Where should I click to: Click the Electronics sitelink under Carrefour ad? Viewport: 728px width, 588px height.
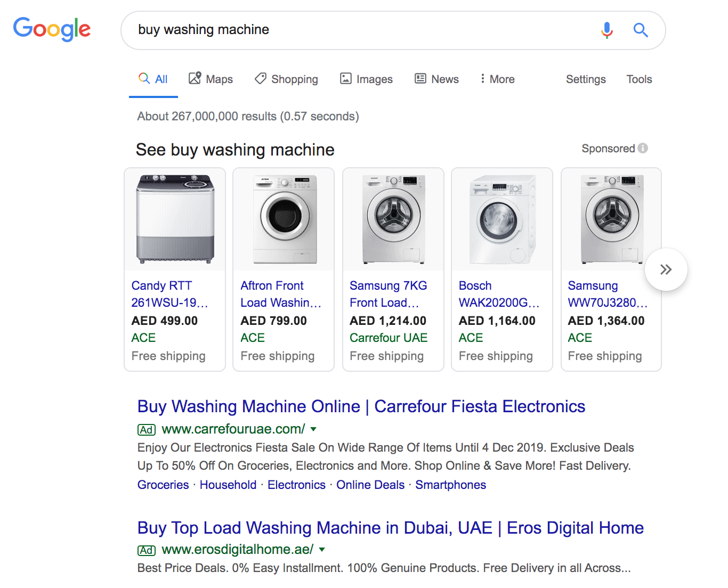tap(296, 485)
